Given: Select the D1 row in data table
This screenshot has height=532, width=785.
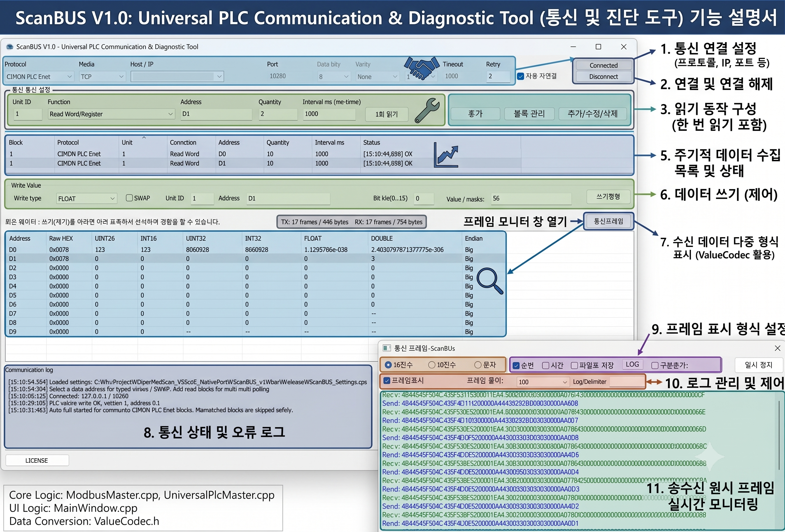Looking at the screenshot, I should point(256,259).
